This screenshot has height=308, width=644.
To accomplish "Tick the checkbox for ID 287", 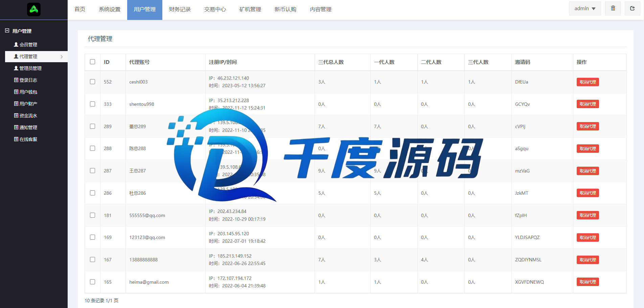I will point(93,171).
